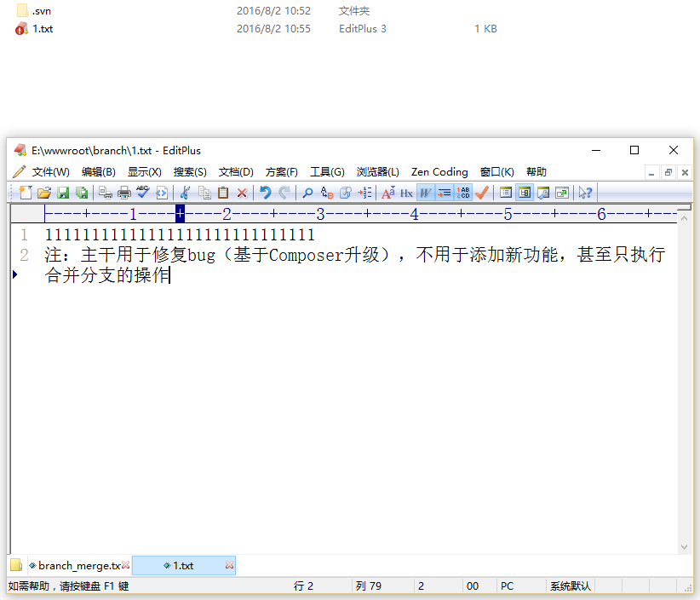This screenshot has height=600, width=700.
Task: Open the 工具(G) menu
Action: pyautogui.click(x=328, y=172)
